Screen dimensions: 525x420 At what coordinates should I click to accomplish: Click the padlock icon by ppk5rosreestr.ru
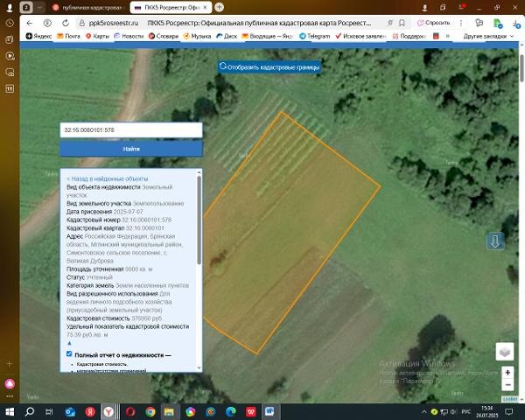pos(81,23)
